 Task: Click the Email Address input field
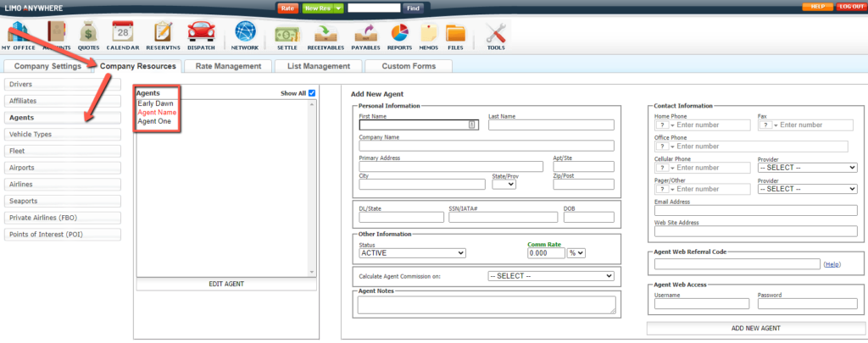(755, 210)
